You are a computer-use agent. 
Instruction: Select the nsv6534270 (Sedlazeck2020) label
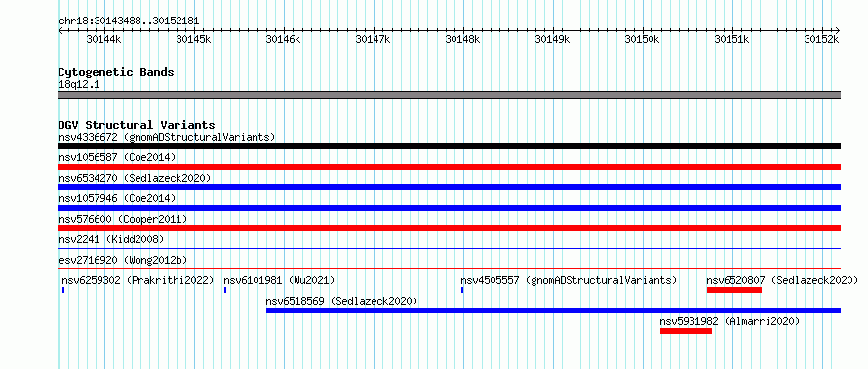click(135, 178)
